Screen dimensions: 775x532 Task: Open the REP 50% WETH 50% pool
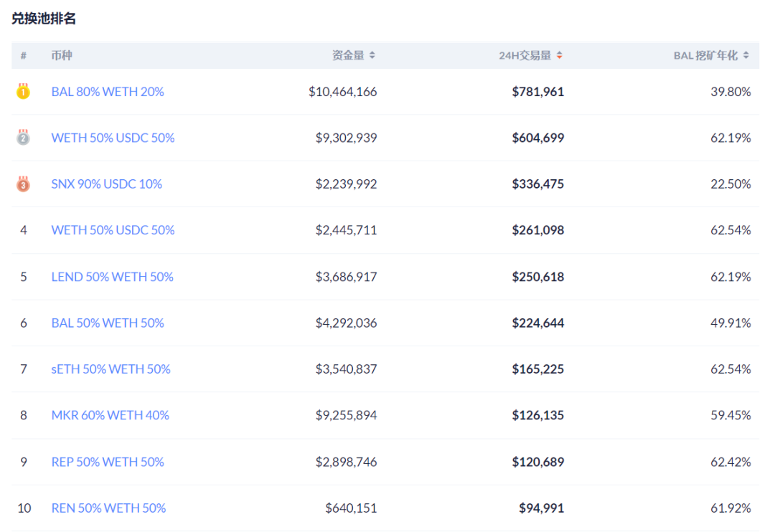(108, 462)
